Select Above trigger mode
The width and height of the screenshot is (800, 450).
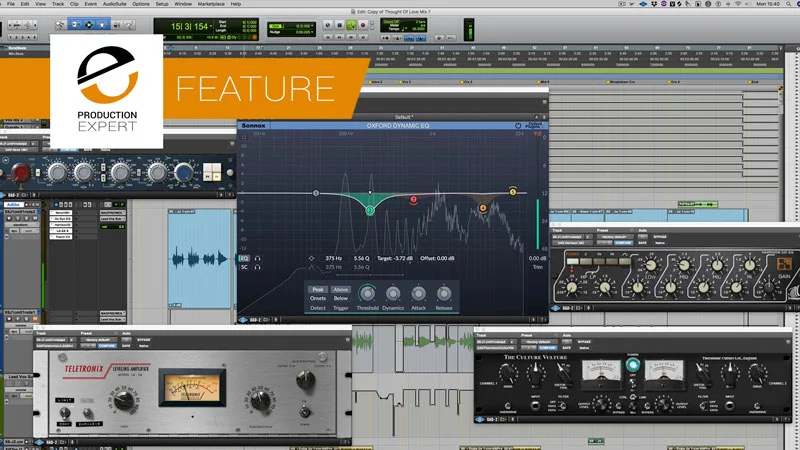(340, 289)
